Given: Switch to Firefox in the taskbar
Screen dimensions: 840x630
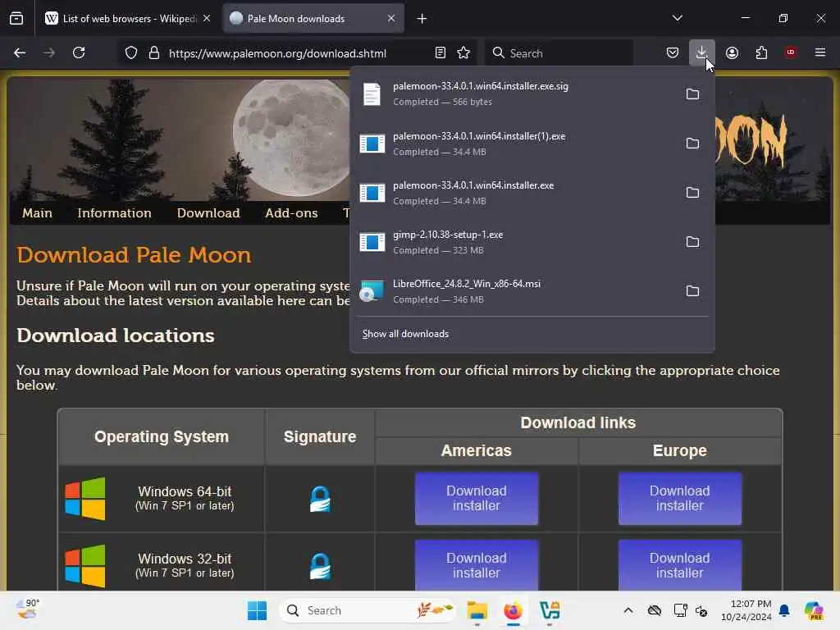Looking at the screenshot, I should [x=514, y=610].
